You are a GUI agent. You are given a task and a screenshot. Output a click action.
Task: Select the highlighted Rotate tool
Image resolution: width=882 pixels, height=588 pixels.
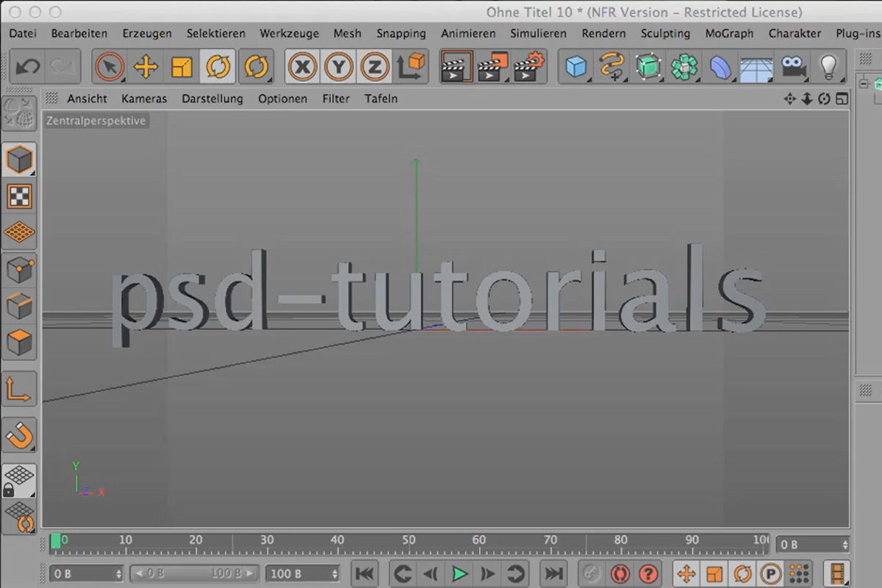[218, 68]
